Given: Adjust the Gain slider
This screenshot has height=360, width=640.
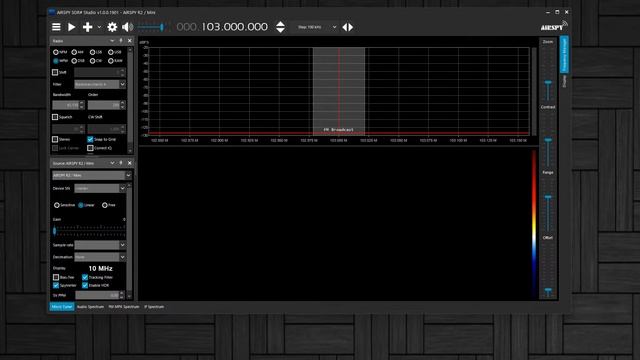Looking at the screenshot, I should (89, 231).
